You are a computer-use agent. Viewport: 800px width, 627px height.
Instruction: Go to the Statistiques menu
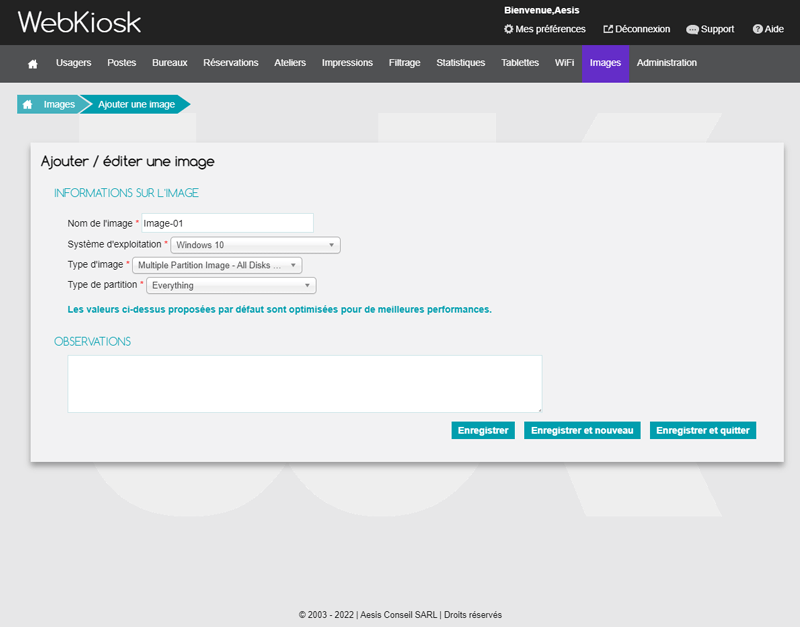tap(460, 63)
